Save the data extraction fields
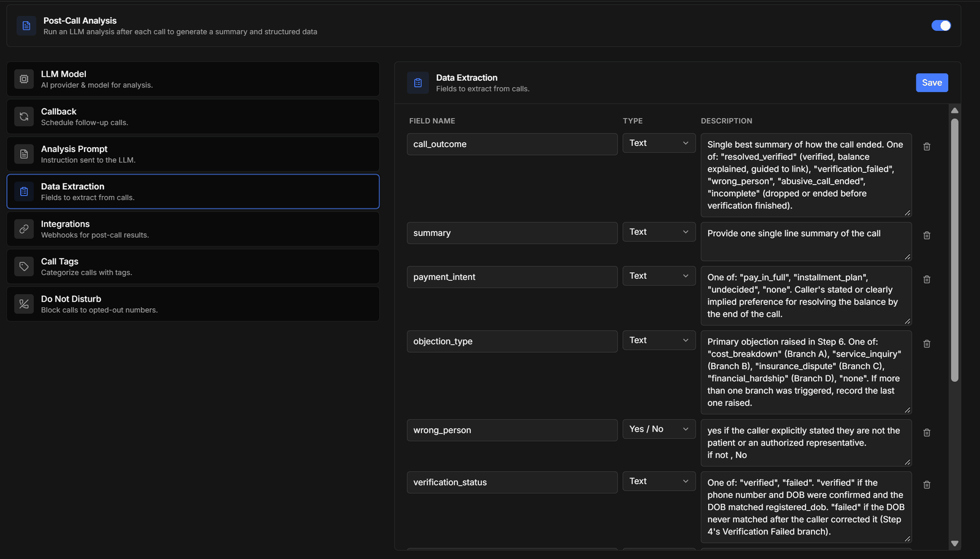The height and width of the screenshot is (559, 980). click(x=932, y=83)
